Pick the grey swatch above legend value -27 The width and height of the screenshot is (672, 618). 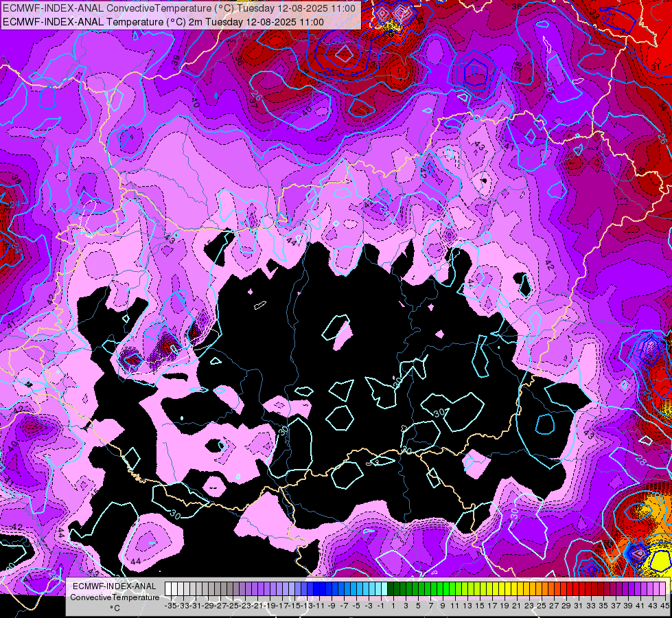[x=218, y=588]
